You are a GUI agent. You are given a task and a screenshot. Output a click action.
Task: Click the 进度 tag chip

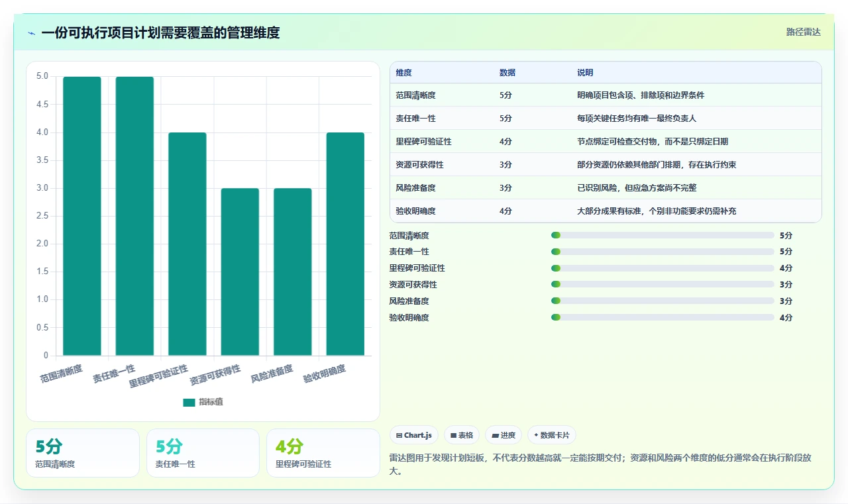pyautogui.click(x=503, y=435)
